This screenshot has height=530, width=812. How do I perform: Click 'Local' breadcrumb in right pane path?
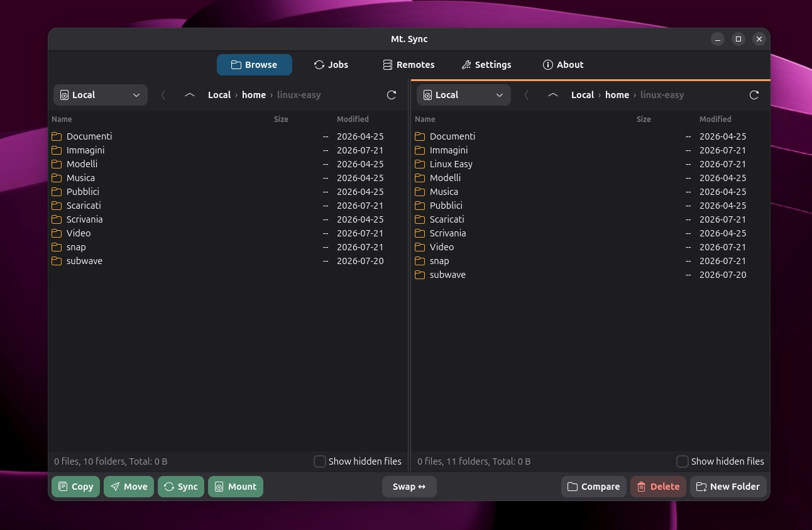click(x=583, y=95)
